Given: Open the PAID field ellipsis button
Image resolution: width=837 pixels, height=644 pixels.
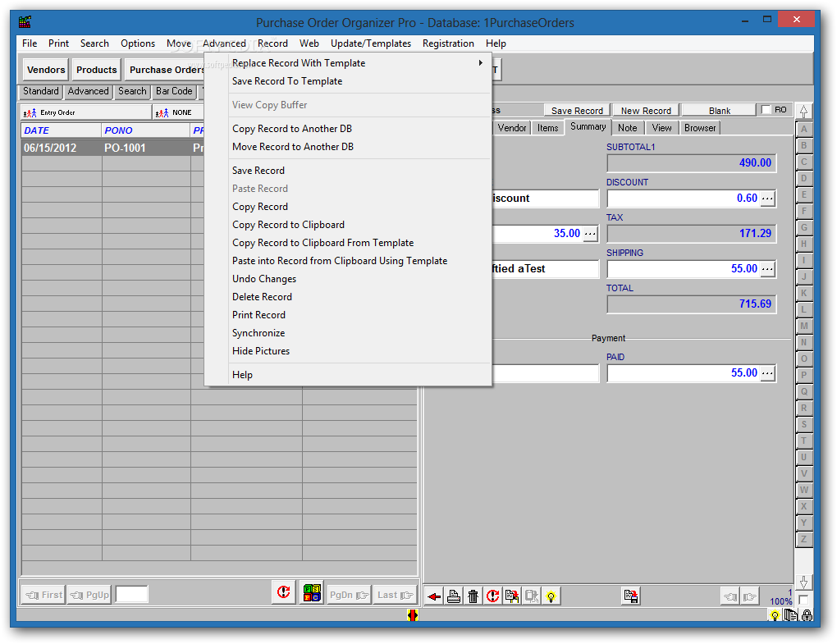Looking at the screenshot, I should click(767, 373).
